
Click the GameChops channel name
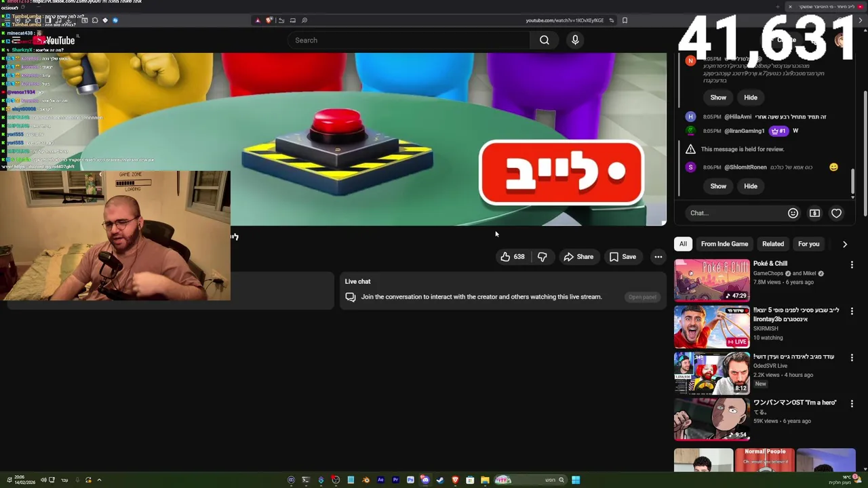point(768,273)
